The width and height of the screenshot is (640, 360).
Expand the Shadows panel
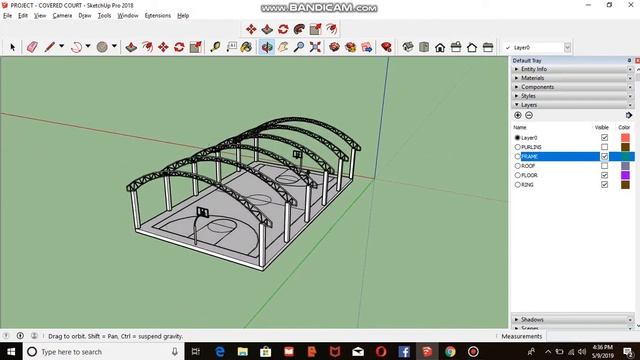pos(572,320)
